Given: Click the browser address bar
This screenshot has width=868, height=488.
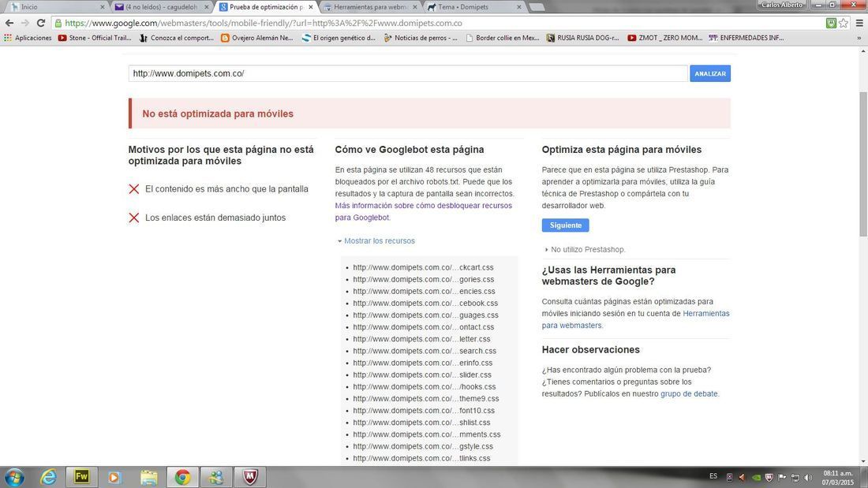Looking at the screenshot, I should click(x=437, y=23).
